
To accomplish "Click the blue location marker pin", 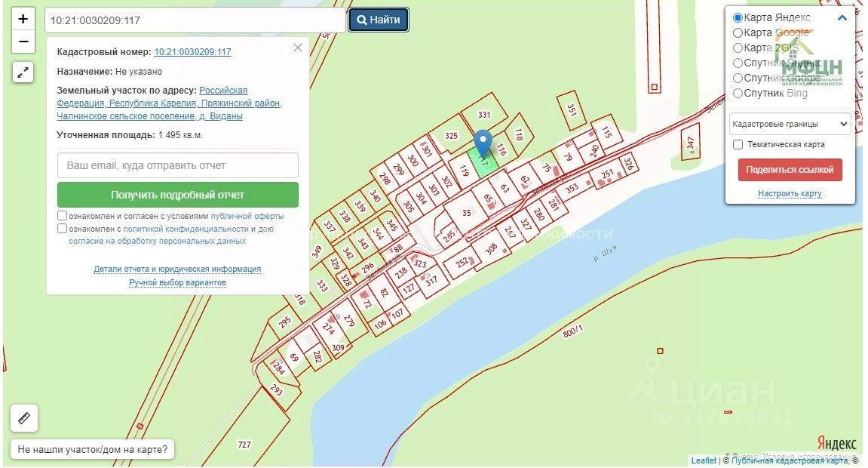I will [483, 144].
